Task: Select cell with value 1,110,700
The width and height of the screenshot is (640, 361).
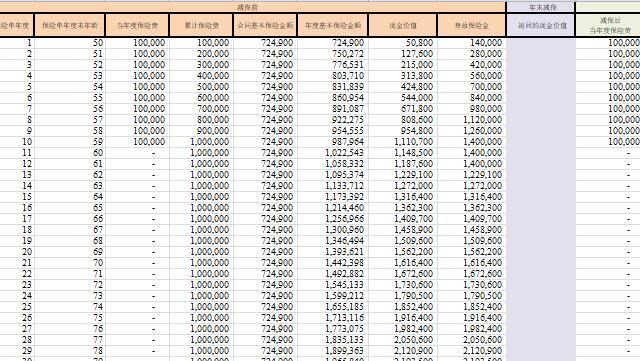Action: [x=403, y=142]
